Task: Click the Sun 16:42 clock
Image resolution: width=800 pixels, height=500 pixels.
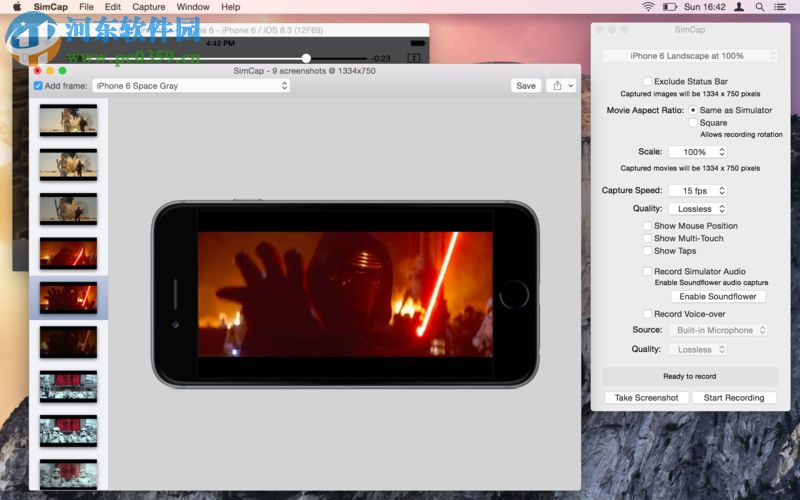Action: (x=705, y=7)
